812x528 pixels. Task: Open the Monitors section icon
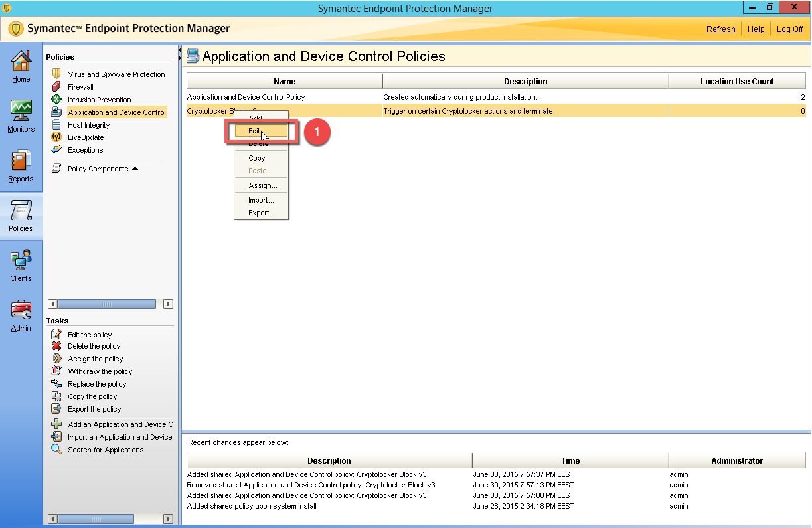pyautogui.click(x=21, y=111)
